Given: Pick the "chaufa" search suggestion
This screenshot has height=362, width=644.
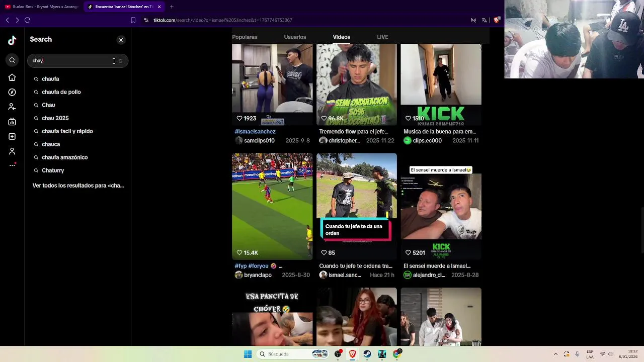Looking at the screenshot, I should click(50, 79).
